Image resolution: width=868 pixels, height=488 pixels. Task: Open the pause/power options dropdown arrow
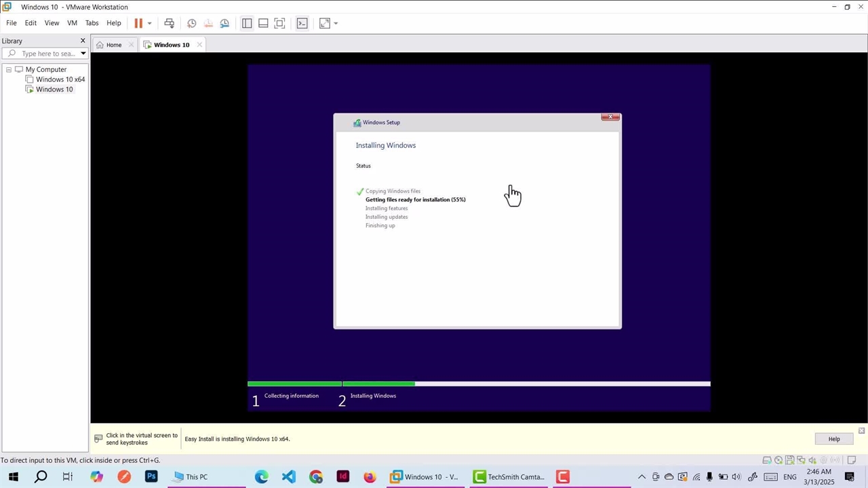coord(149,23)
